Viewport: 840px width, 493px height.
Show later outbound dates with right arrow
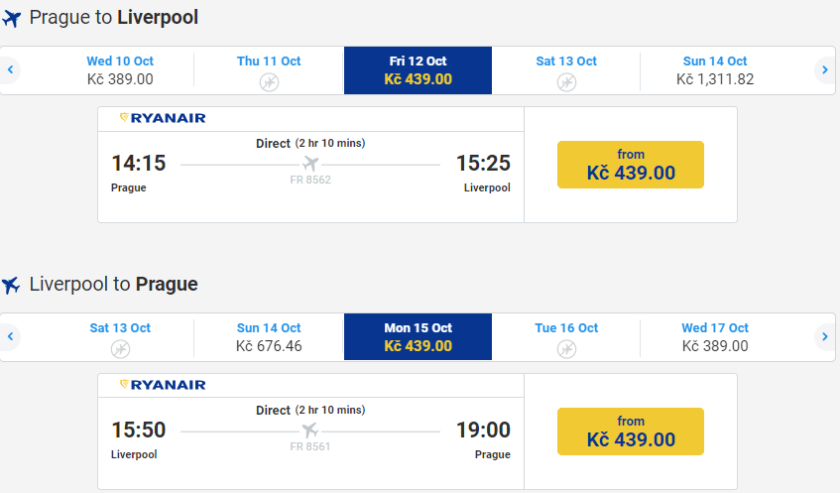824,70
